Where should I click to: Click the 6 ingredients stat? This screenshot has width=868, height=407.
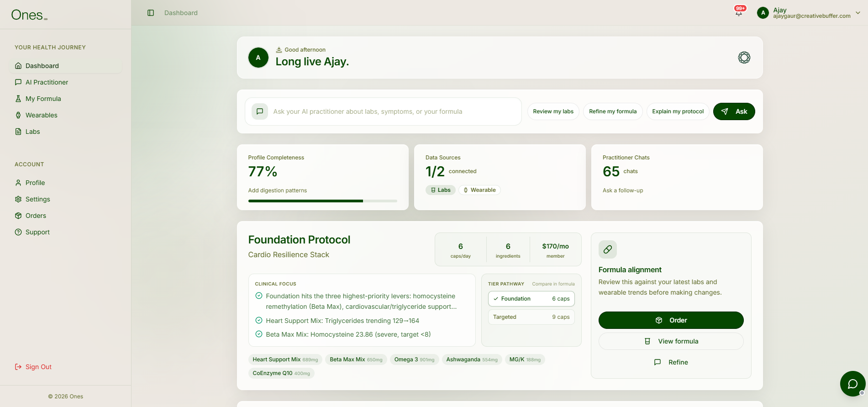[x=508, y=250]
